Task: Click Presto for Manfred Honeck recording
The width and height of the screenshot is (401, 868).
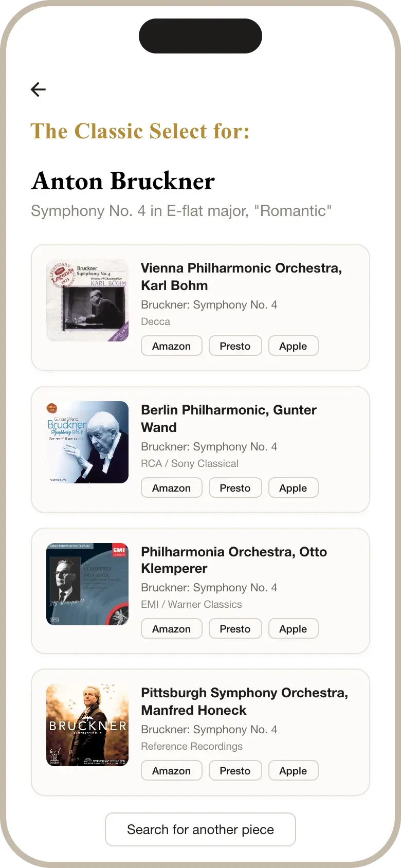Action: click(235, 771)
